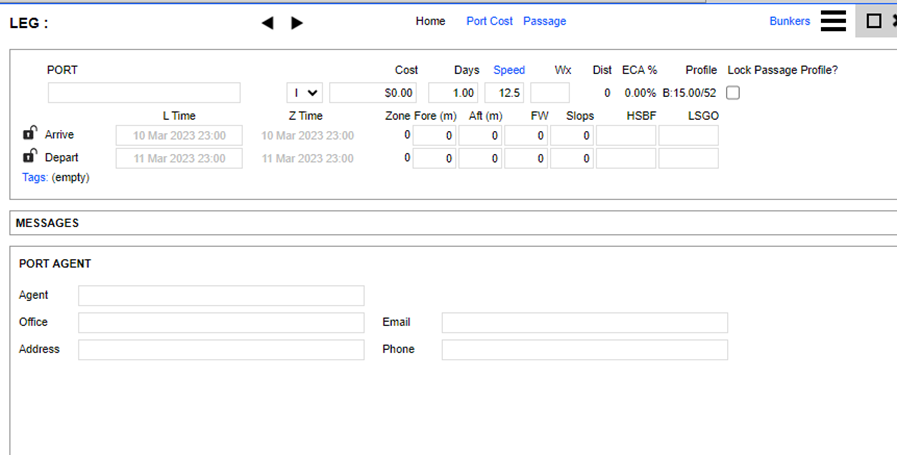897x455 pixels.
Task: Open the Port Cost tab
Action: (489, 21)
